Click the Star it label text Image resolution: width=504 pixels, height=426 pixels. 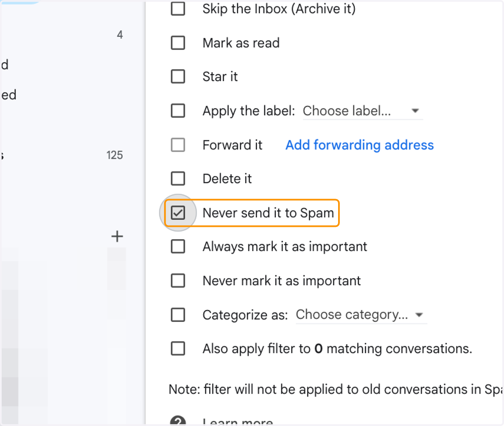(x=220, y=77)
